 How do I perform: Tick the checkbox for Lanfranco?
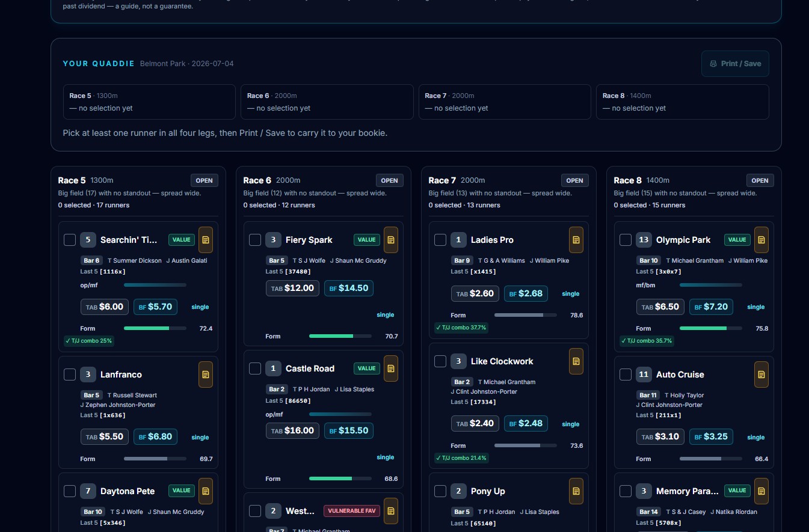[x=70, y=375]
